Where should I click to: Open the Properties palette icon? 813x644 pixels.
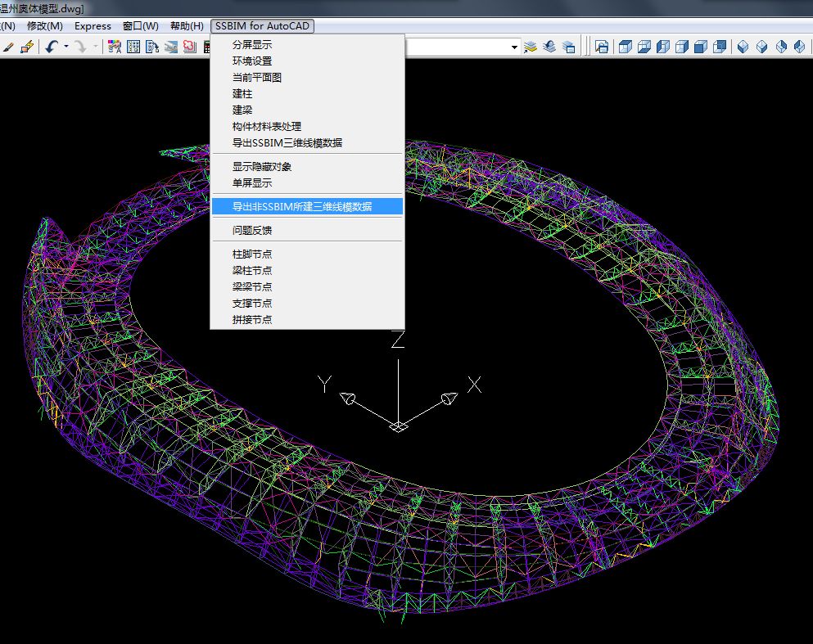click(115, 47)
